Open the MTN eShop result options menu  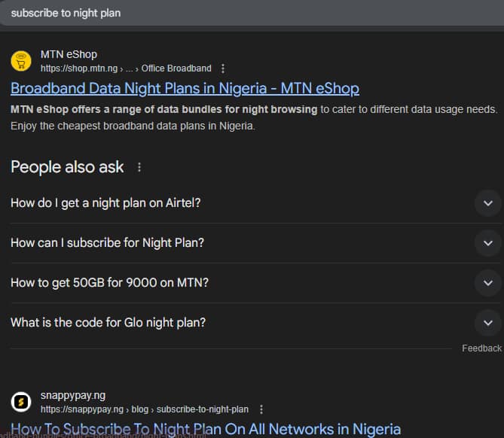coord(223,68)
